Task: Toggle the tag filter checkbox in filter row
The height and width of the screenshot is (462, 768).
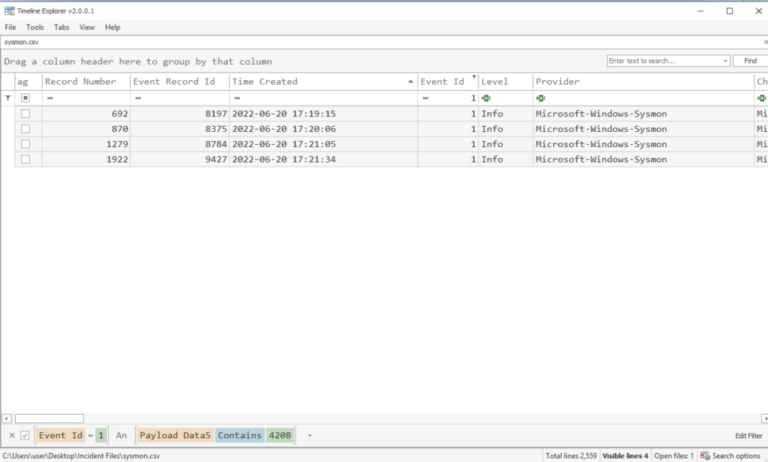Action: [x=25, y=98]
